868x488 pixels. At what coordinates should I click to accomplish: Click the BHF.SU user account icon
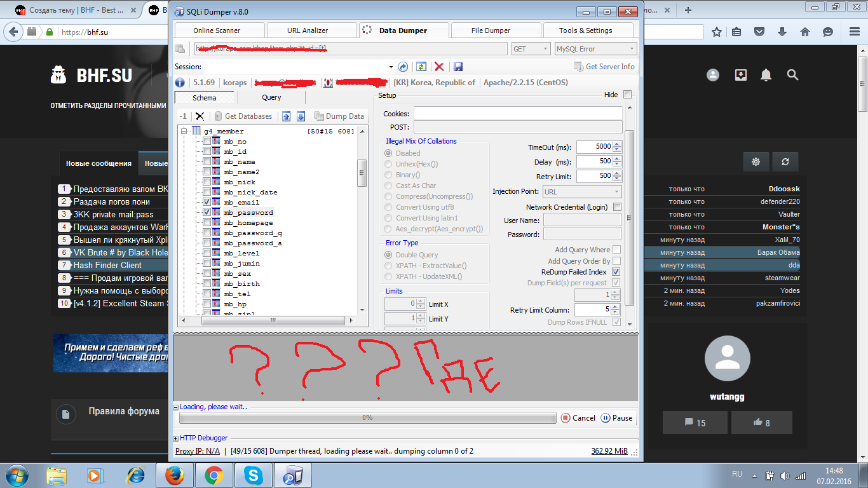tap(713, 75)
